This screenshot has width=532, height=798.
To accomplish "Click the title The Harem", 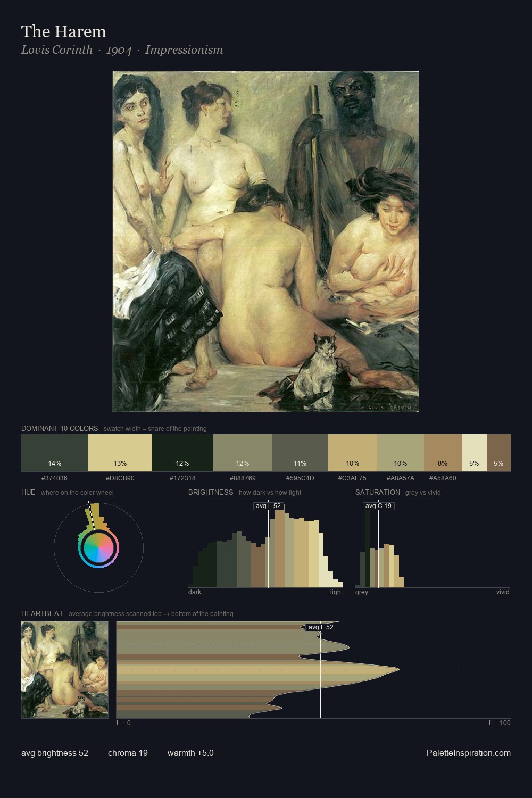I will 64,31.
